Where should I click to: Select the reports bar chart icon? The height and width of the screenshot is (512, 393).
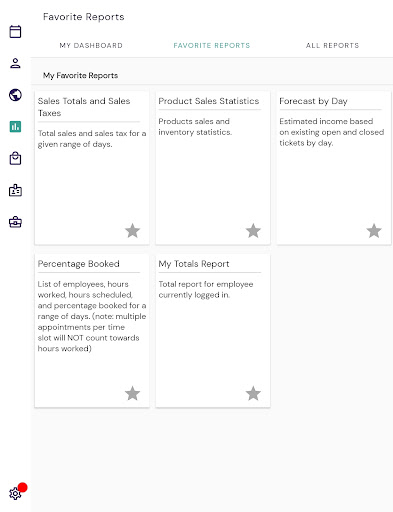(15, 127)
